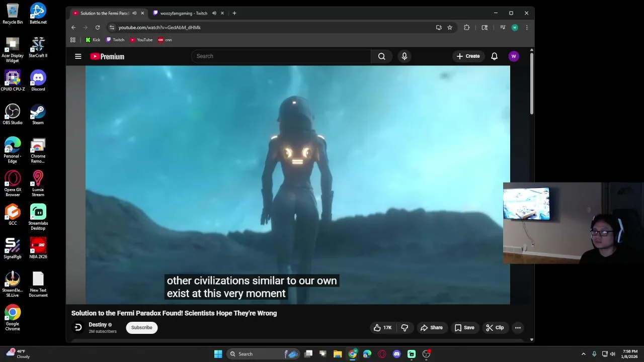Screen dimensions: 644x362
Task: Save the video to a playlist
Action: pos(464,328)
